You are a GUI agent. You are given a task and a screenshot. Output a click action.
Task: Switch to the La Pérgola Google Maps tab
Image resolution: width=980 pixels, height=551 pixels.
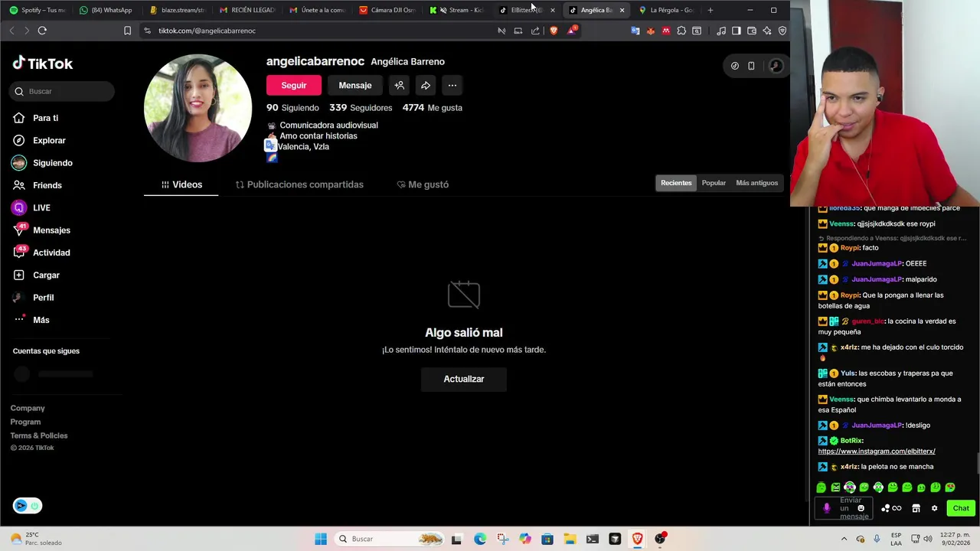(666, 10)
